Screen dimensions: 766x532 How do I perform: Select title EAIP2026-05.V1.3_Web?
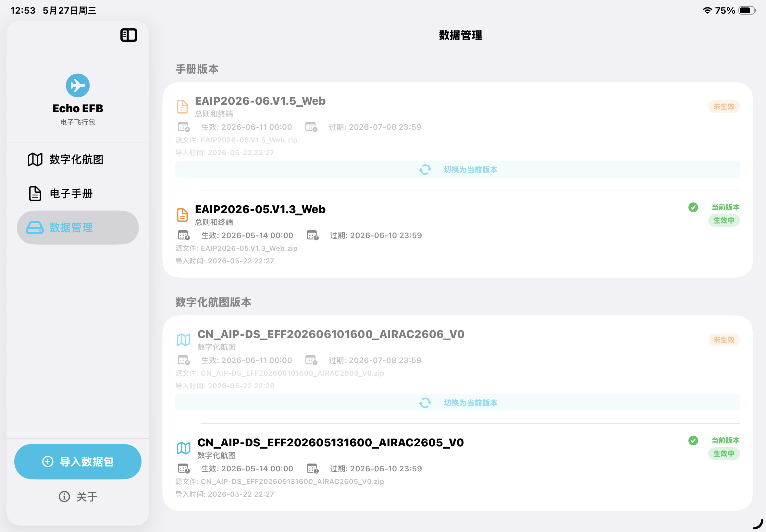(x=260, y=209)
